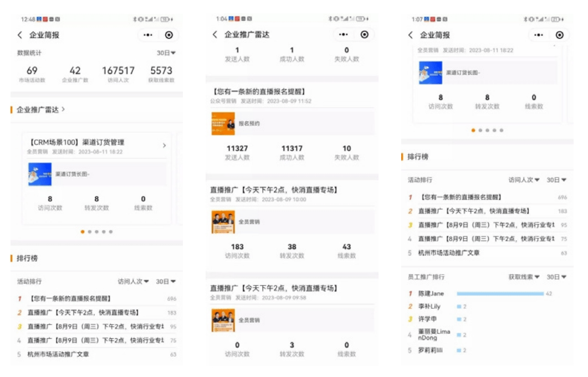Viewport: 588px width, 377px height.
Task: Select second carousel page dot on left screen
Action: 90,232
